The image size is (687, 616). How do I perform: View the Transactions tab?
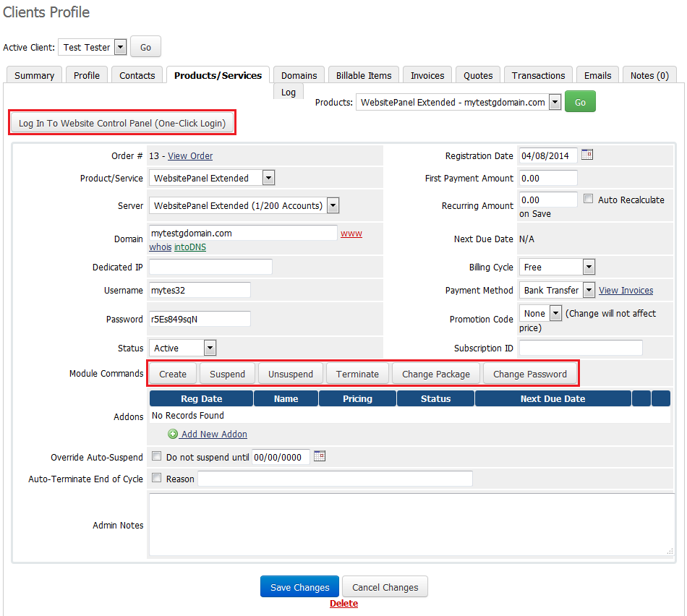(538, 75)
